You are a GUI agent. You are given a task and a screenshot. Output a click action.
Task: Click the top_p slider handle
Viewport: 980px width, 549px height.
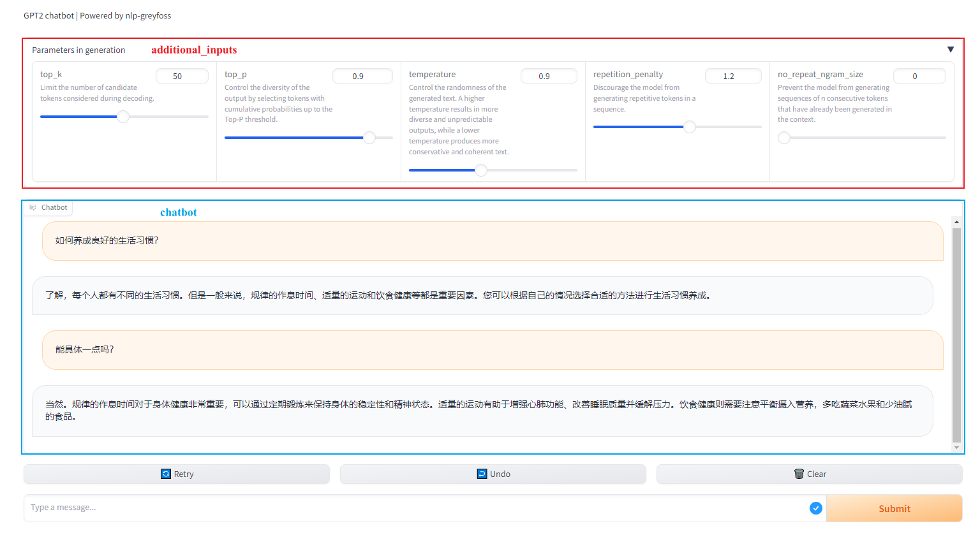click(x=369, y=138)
